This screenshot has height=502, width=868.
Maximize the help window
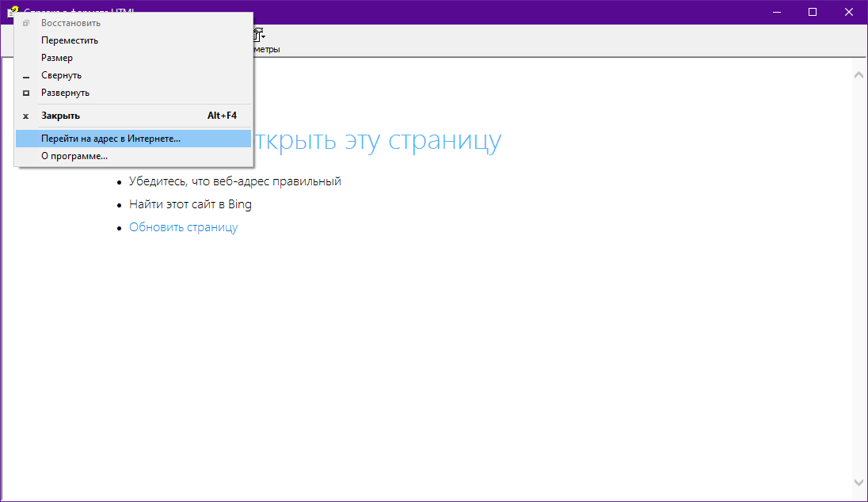coord(813,12)
